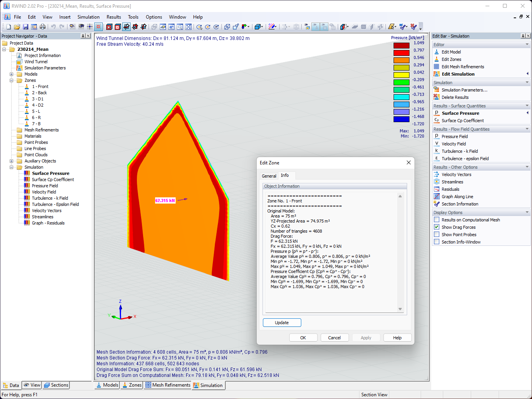The width and height of the screenshot is (532, 399).
Task: Open Edit Mesh Refinements in Edit Bar
Action: [x=463, y=67]
